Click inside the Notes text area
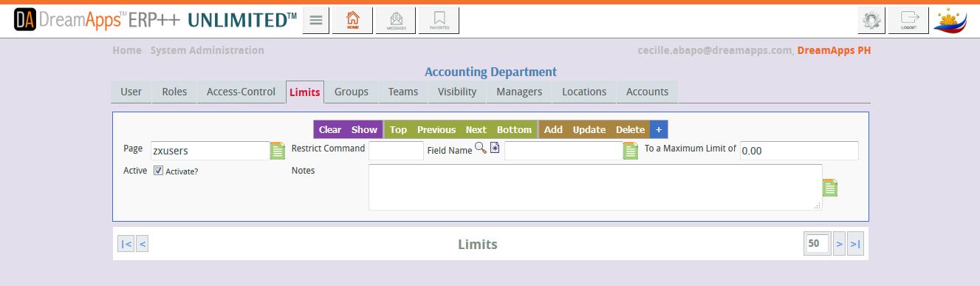The image size is (980, 286). (x=595, y=187)
